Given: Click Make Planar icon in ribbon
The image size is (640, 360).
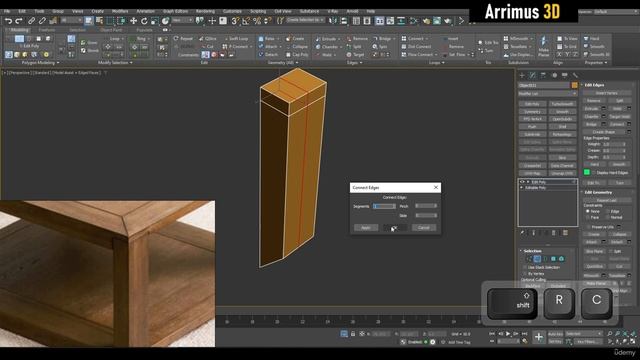Looking at the screenshot, I should pos(543,47).
